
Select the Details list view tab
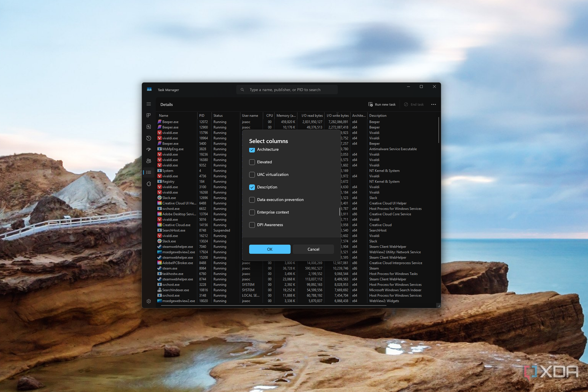(x=148, y=172)
